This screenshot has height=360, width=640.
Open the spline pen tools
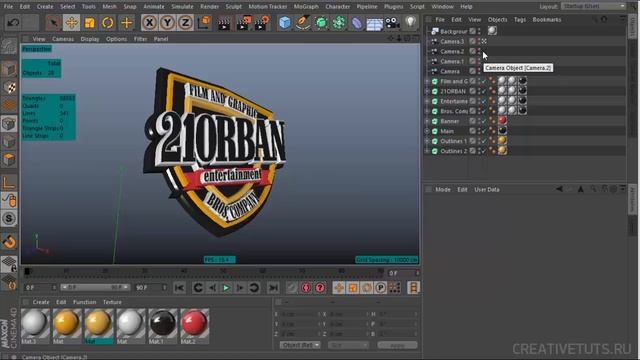coord(303,22)
